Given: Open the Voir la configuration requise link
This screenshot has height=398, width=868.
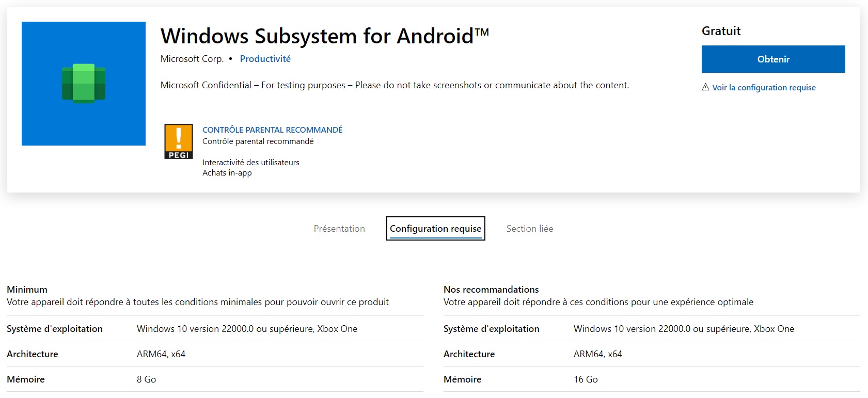Looking at the screenshot, I should (x=764, y=88).
